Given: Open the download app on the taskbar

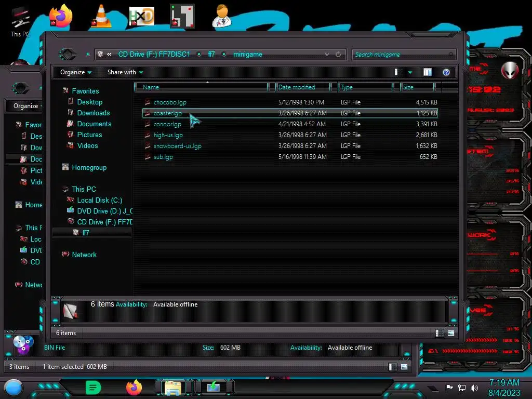Looking at the screenshot, I should 213,387.
